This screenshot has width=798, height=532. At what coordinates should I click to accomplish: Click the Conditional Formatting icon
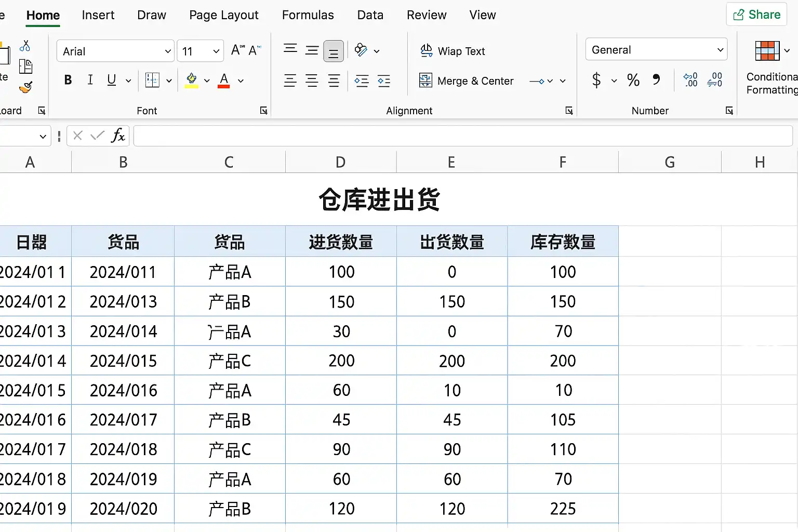(767, 51)
